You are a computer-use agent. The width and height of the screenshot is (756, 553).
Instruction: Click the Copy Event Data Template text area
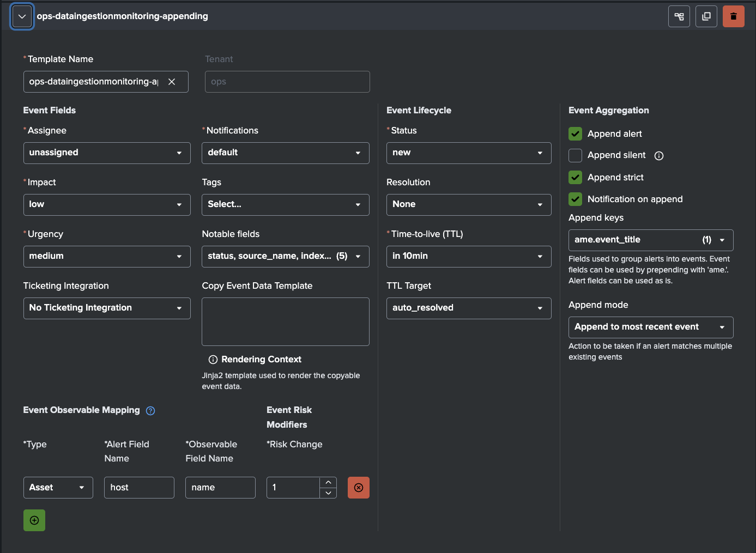(285, 321)
